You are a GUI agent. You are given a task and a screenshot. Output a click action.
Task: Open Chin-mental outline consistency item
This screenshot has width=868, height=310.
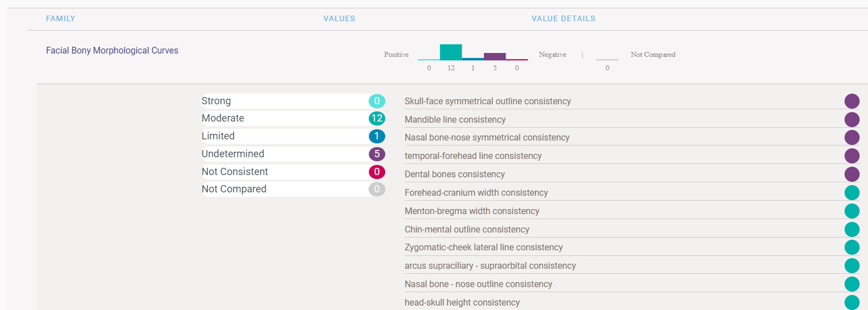pos(467,229)
